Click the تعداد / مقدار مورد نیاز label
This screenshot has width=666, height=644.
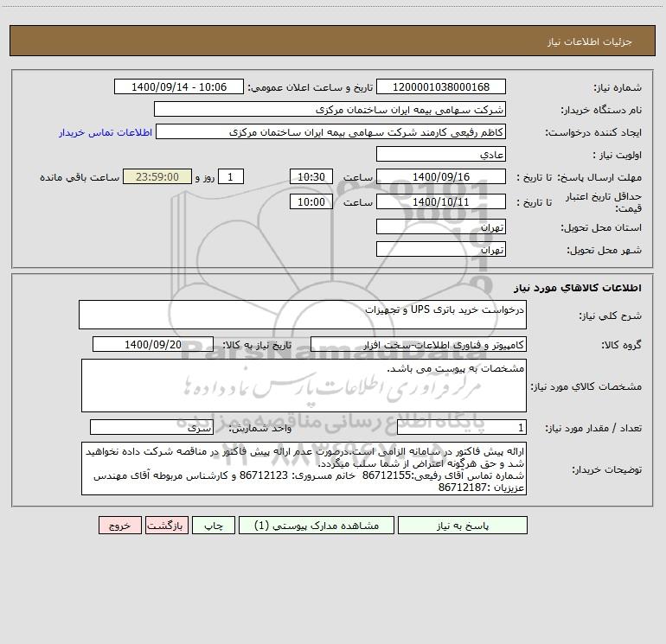point(593,429)
